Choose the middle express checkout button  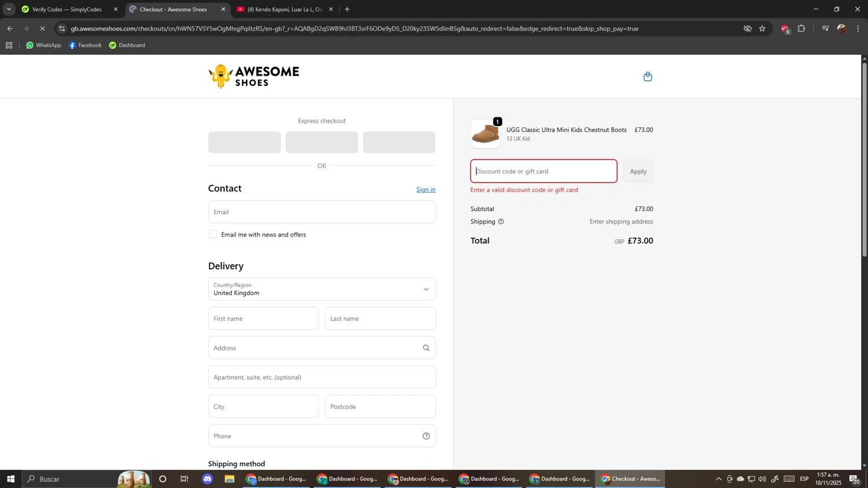pyautogui.click(x=322, y=142)
